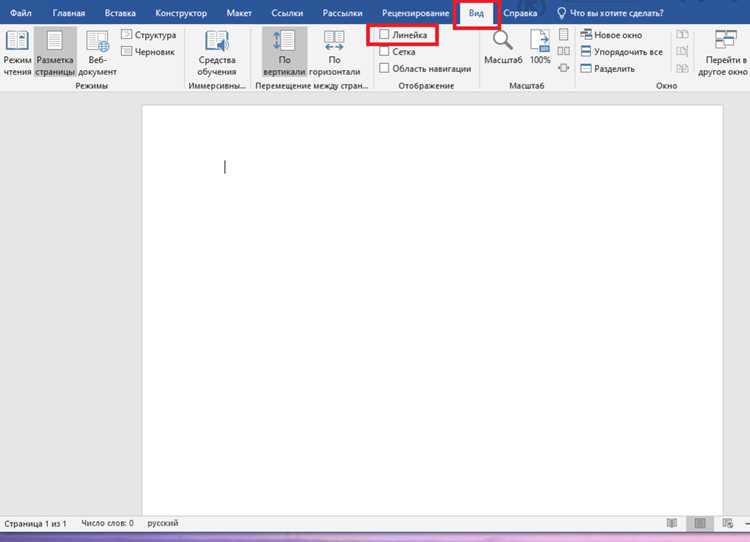Open Перейти в другое окно dropdown
The image size is (750, 542).
pyautogui.click(x=722, y=53)
